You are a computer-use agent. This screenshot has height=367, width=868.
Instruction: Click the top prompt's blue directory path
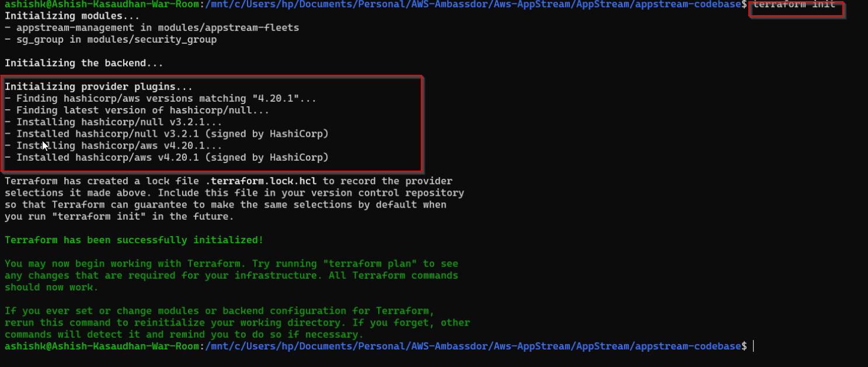pos(473,5)
